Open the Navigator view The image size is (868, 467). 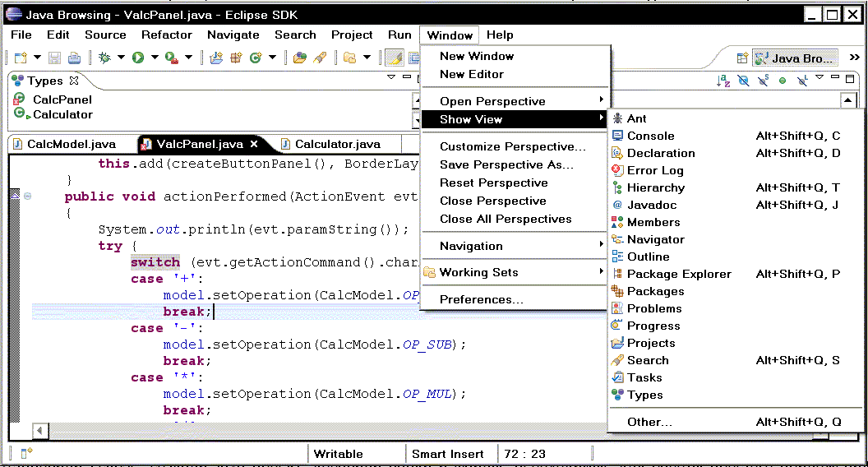(736, 239)
